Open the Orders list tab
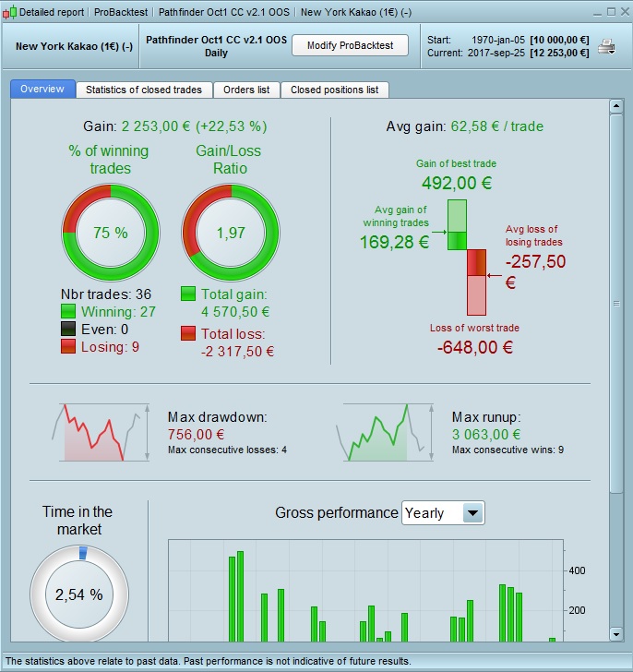The height and width of the screenshot is (672, 633). coord(246,90)
